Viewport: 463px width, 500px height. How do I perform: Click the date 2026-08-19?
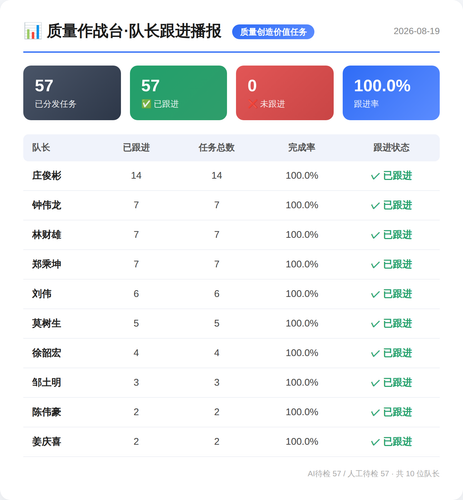(416, 31)
